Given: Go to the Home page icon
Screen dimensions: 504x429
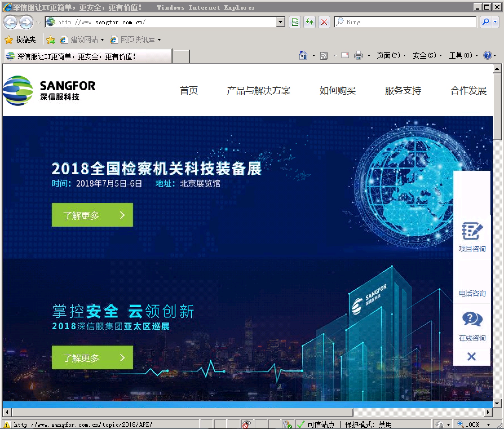Looking at the screenshot, I should (303, 55).
